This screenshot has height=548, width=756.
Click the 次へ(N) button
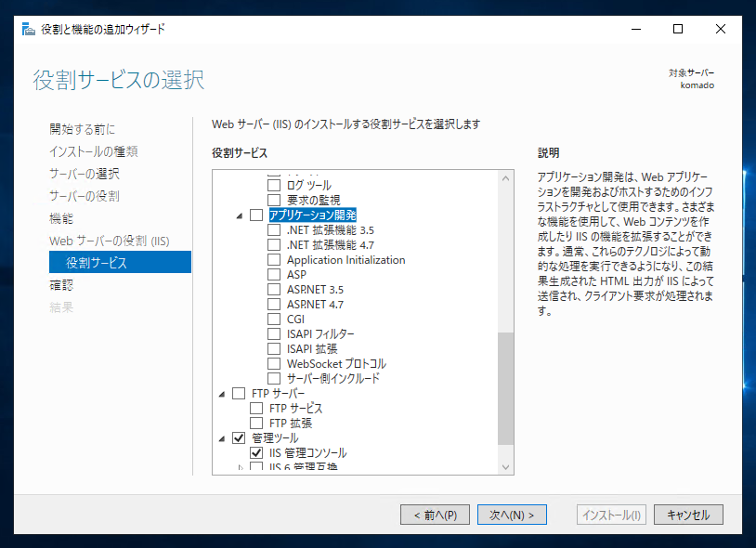pos(512,515)
